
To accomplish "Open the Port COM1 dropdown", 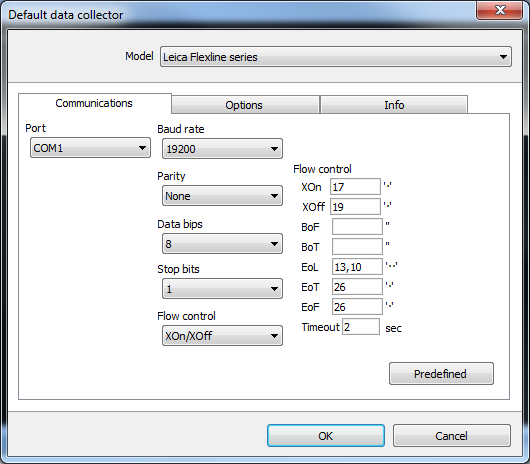I will point(90,148).
